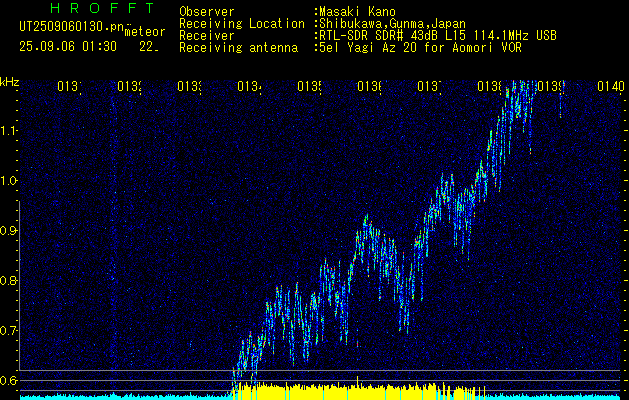
Task: Click the observer name Masaki Kano
Action: [357, 12]
